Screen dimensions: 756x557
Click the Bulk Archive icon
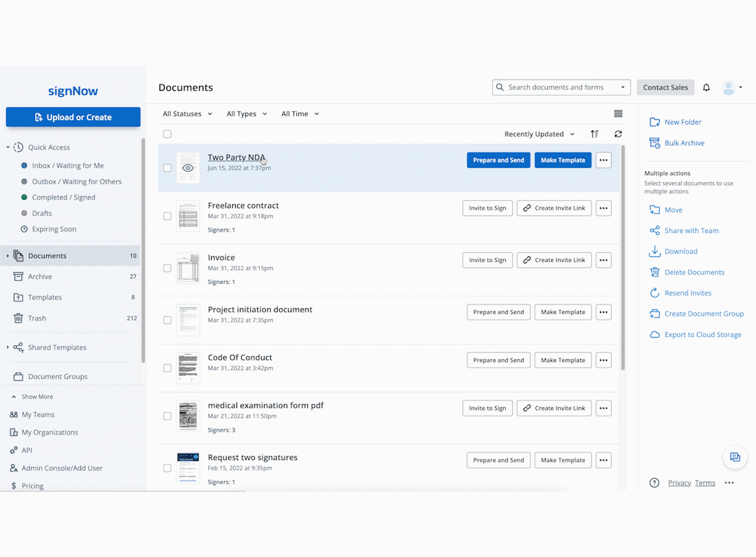(654, 143)
